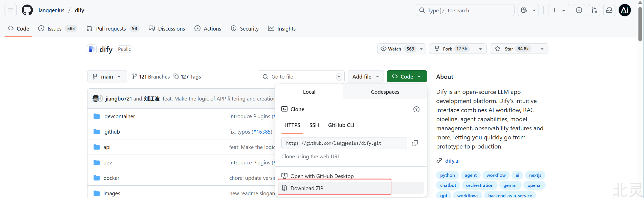Image resolution: width=644 pixels, height=198 pixels.
Task: Click the clone URL text field
Action: coord(344,143)
